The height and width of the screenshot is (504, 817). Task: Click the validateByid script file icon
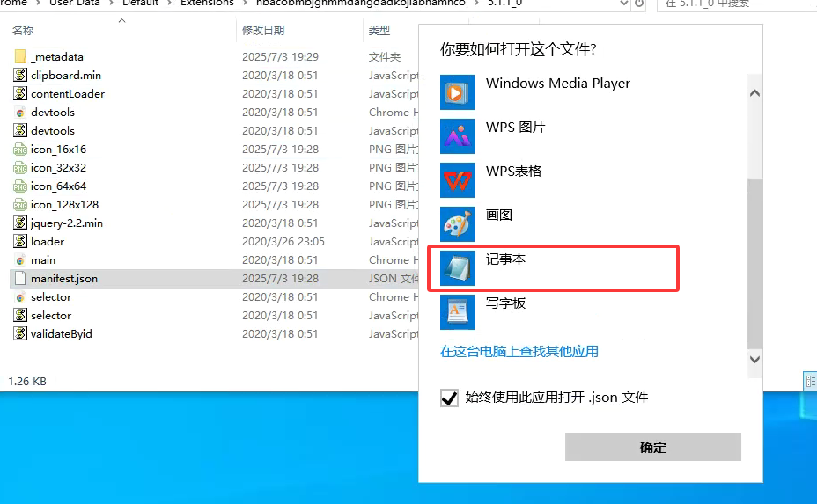[20, 333]
